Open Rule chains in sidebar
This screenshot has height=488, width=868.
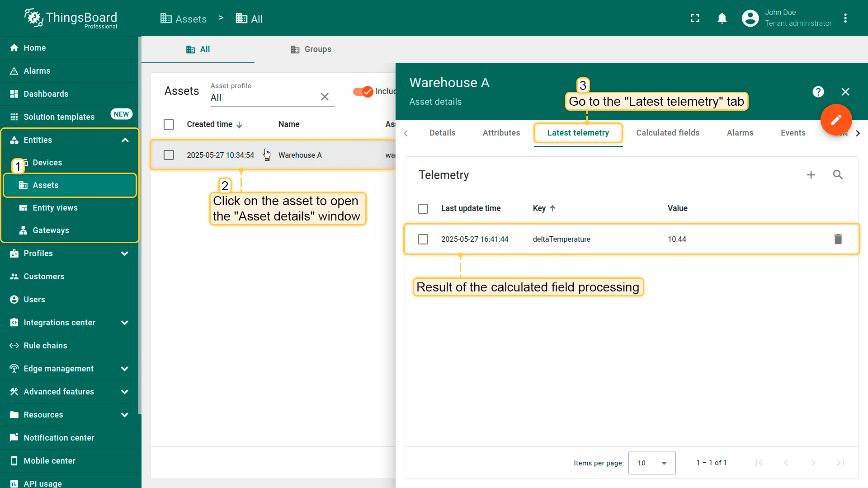(x=45, y=346)
